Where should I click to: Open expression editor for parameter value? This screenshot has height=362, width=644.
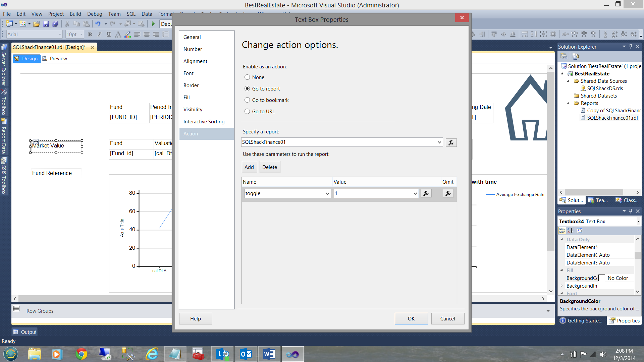coord(426,193)
